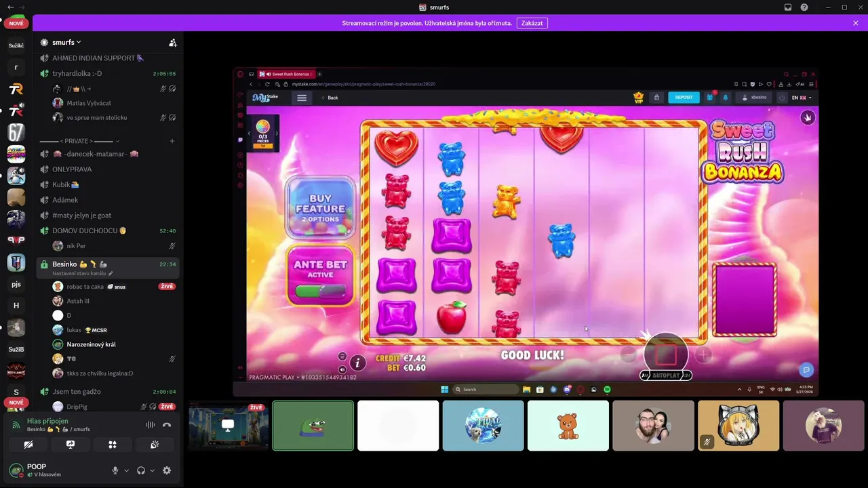The image size is (868, 488).
Task: Toggle slot sound speaker icon
Action: pos(342,369)
